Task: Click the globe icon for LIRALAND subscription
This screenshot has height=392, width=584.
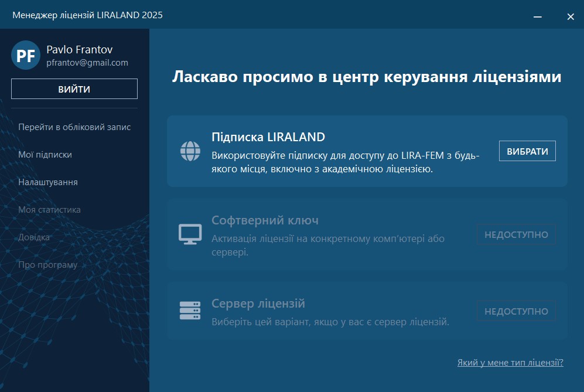Action: coord(190,151)
